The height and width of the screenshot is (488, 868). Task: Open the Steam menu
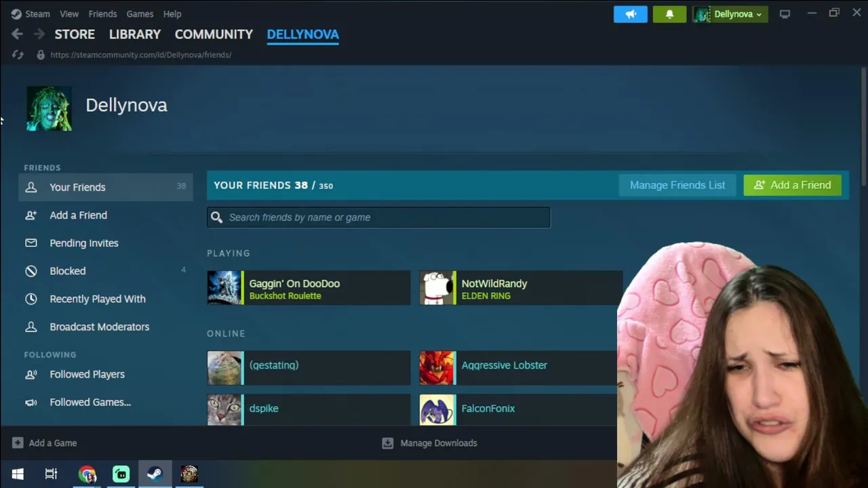click(x=31, y=14)
